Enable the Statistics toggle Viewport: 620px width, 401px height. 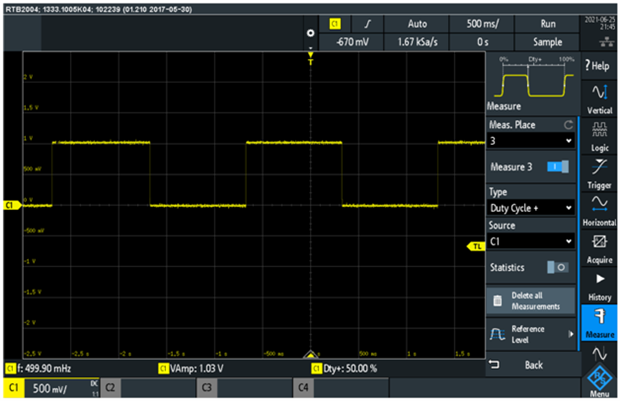[x=558, y=267]
